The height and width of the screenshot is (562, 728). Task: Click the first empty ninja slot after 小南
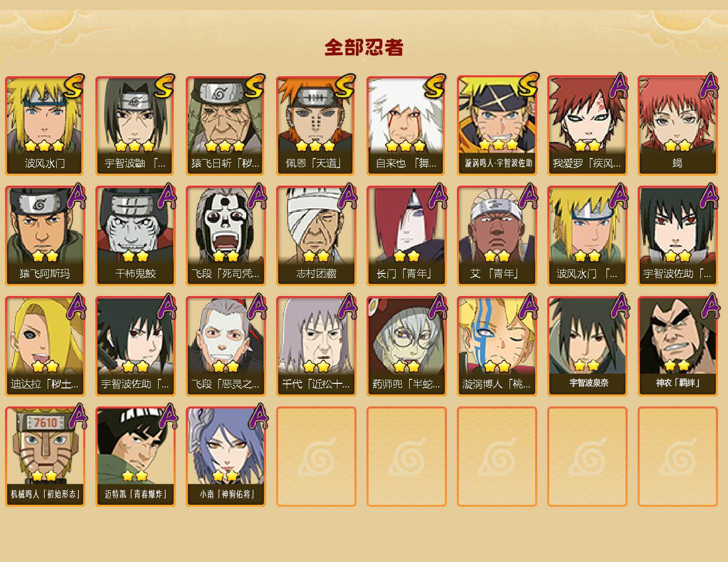pyautogui.click(x=316, y=457)
